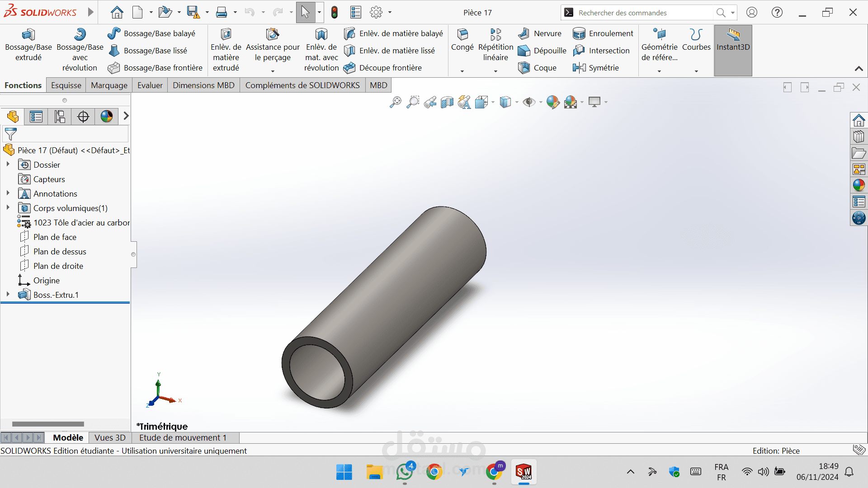The height and width of the screenshot is (488, 868).
Task: Click the Zoom to fit magnifier icon
Action: tap(395, 102)
